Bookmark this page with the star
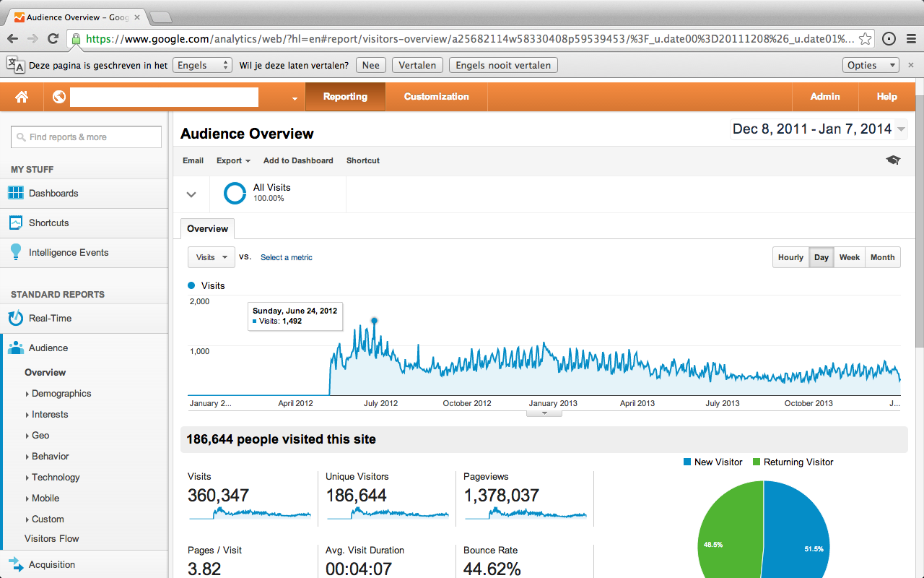 (866, 39)
